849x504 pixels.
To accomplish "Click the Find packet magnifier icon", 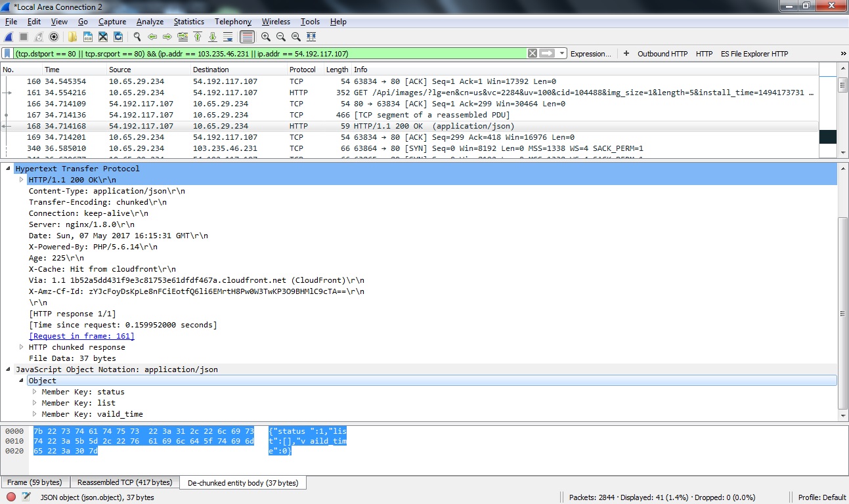I will [x=137, y=37].
